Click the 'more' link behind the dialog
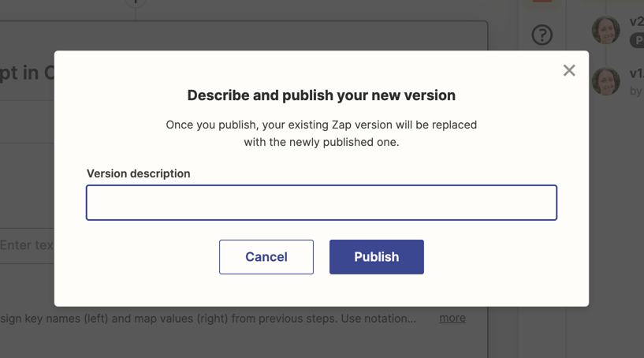The height and width of the screenshot is (358, 644). coord(452,318)
